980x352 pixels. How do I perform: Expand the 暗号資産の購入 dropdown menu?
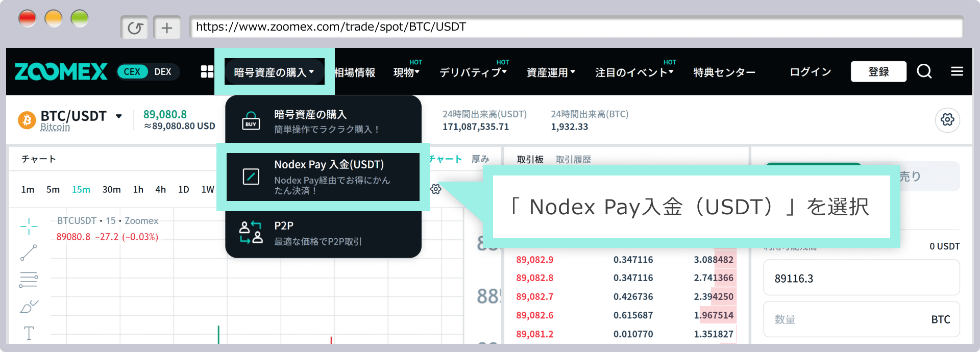[x=274, y=72]
